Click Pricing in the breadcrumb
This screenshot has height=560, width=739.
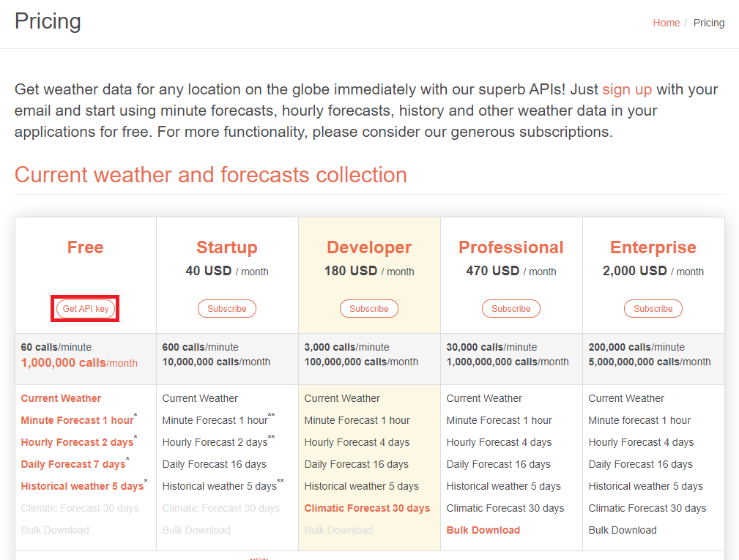pyautogui.click(x=708, y=23)
